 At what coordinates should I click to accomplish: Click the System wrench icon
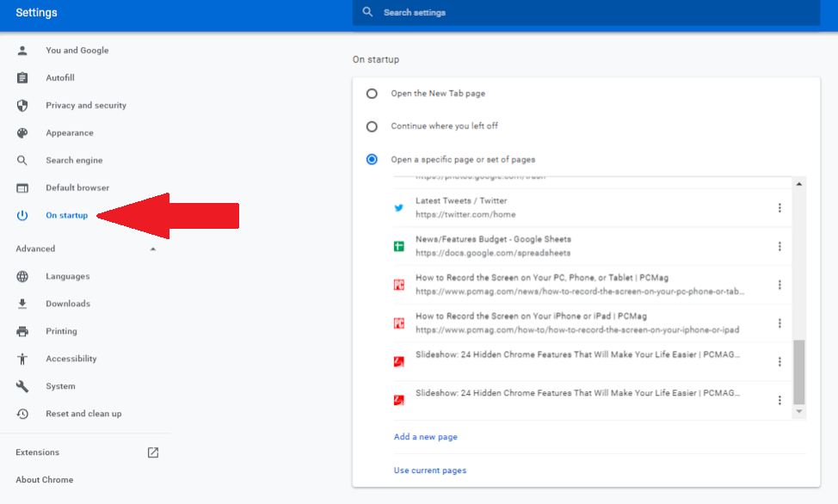click(22, 386)
